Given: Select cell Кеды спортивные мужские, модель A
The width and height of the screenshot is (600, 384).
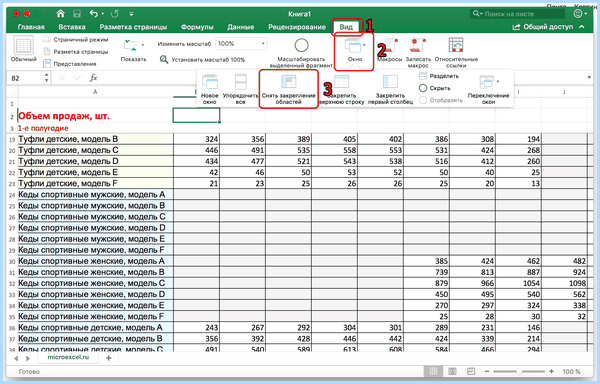Looking at the screenshot, I should pyautogui.click(x=95, y=194).
